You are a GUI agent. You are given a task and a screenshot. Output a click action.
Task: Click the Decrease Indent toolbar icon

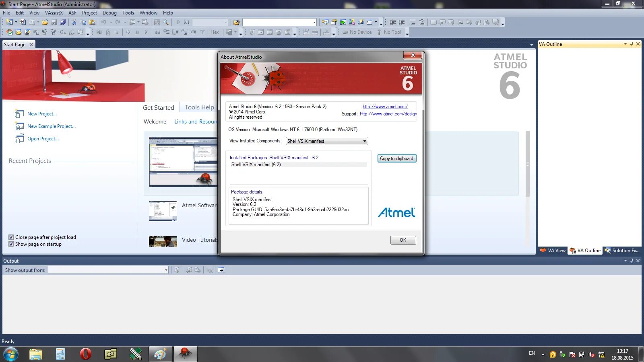(x=392, y=22)
